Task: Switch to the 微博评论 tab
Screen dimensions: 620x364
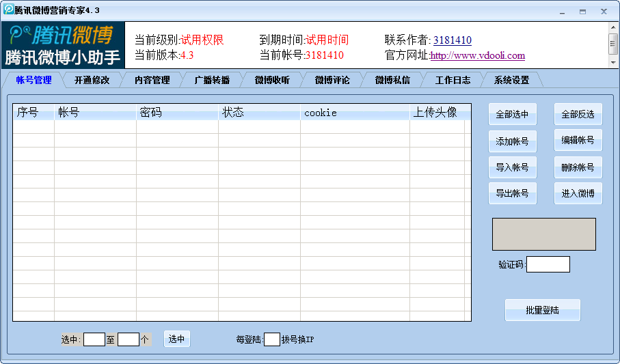Action: [x=332, y=80]
